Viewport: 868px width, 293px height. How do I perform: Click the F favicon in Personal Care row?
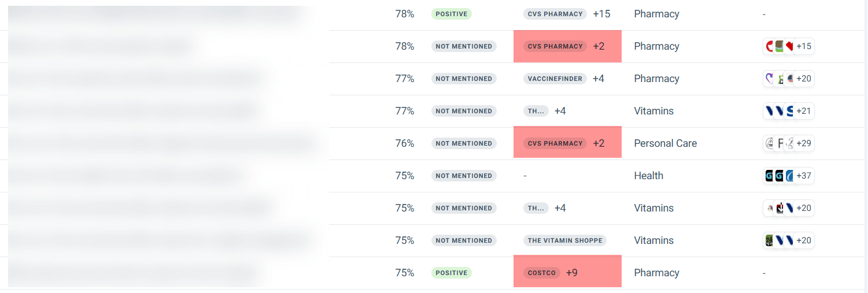tap(780, 143)
